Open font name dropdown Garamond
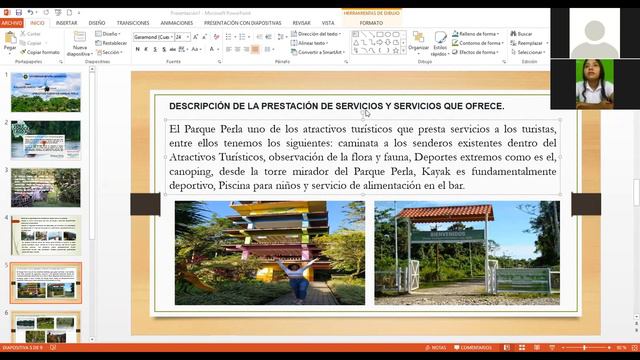 point(153,37)
